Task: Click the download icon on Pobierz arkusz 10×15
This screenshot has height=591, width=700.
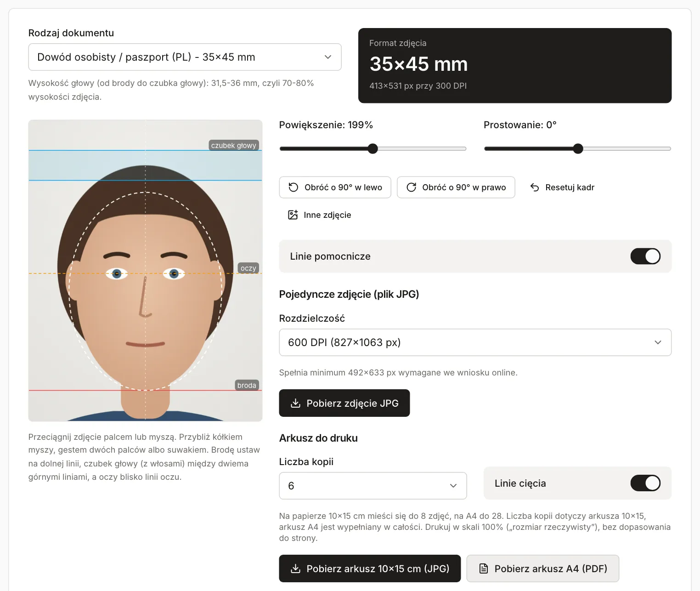Action: pyautogui.click(x=295, y=568)
